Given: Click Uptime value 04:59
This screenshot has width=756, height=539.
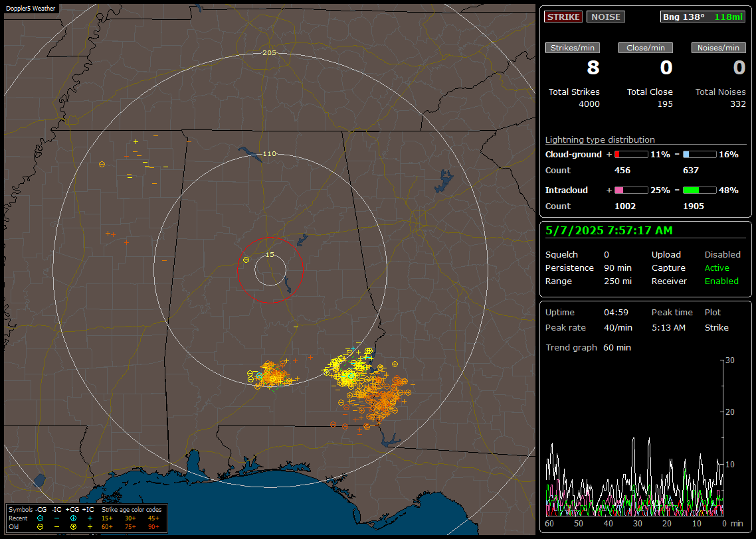Looking at the screenshot, I should coord(616,313).
